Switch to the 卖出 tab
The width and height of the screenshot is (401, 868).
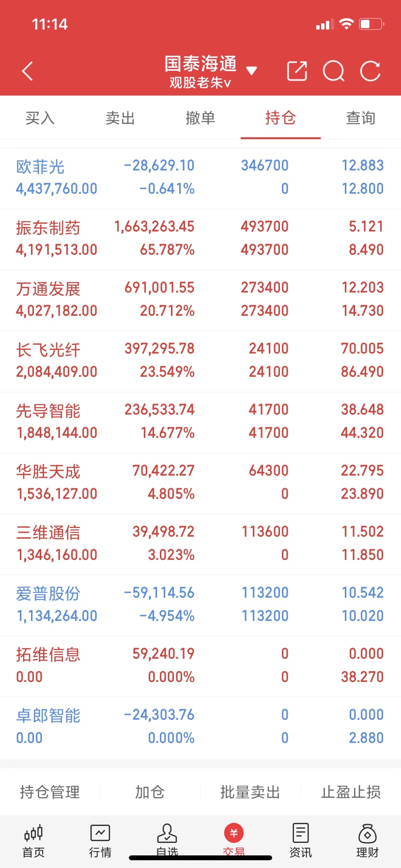[x=120, y=118]
